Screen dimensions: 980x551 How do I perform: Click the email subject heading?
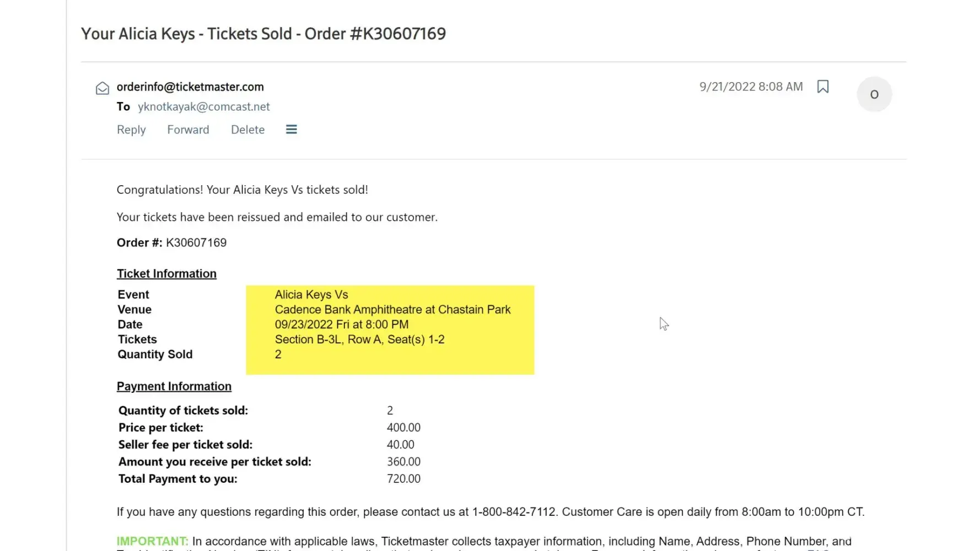pyautogui.click(x=263, y=34)
